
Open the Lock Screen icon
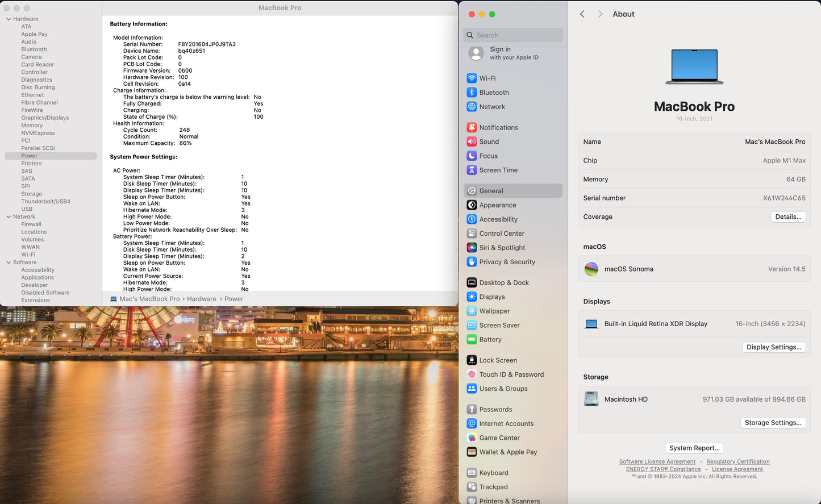pos(472,360)
